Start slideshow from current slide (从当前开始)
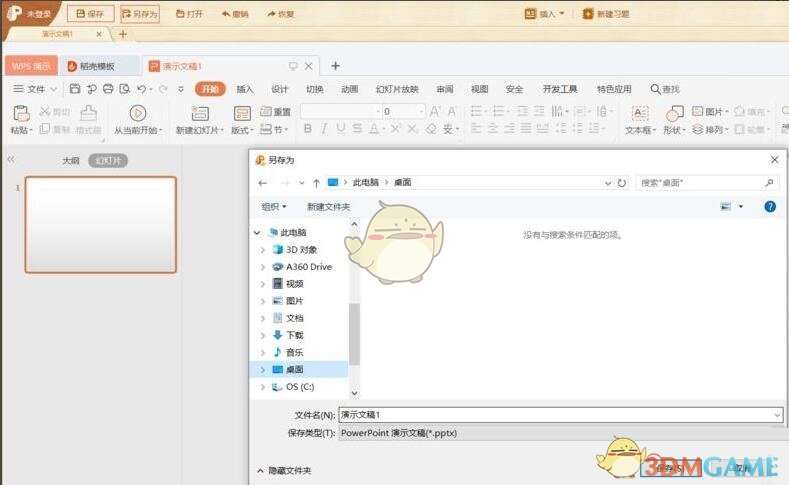Screen dimensions: 789x485 138,113
